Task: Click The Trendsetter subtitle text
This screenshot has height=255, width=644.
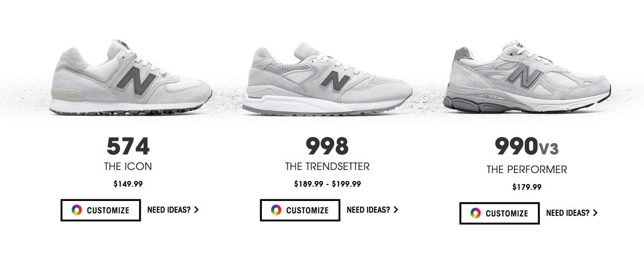Action: (x=327, y=167)
